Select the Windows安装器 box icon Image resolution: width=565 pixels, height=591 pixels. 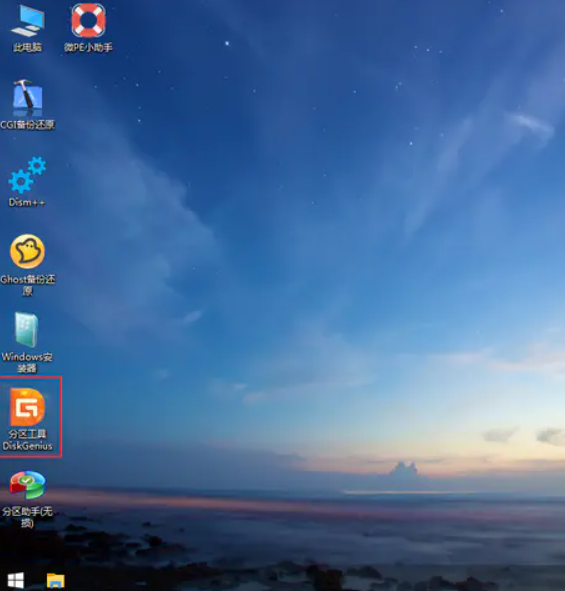click(27, 329)
